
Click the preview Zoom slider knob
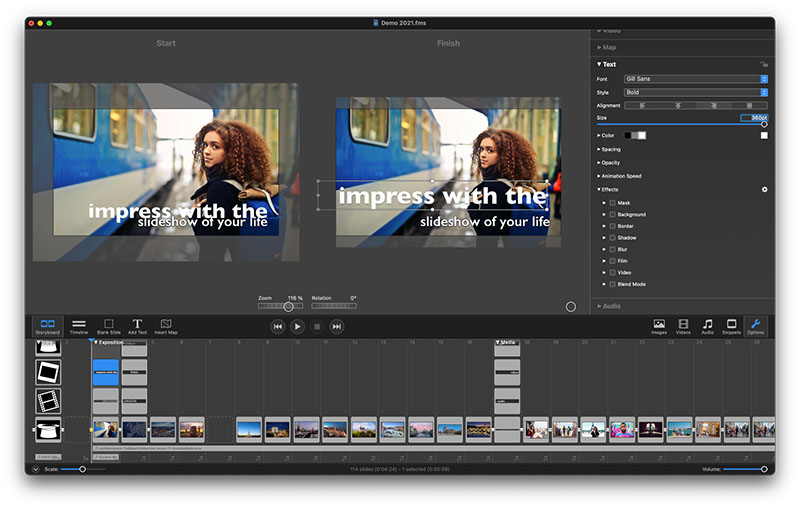pos(288,307)
